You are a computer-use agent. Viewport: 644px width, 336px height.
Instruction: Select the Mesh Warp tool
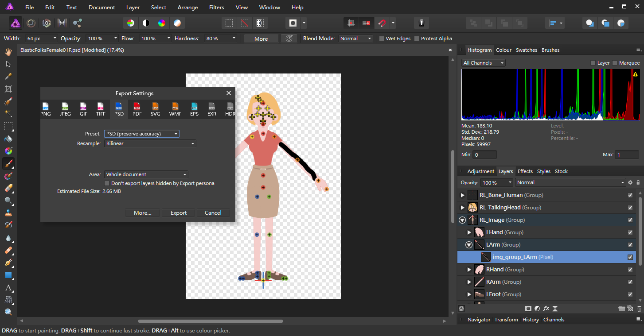pos(8,300)
